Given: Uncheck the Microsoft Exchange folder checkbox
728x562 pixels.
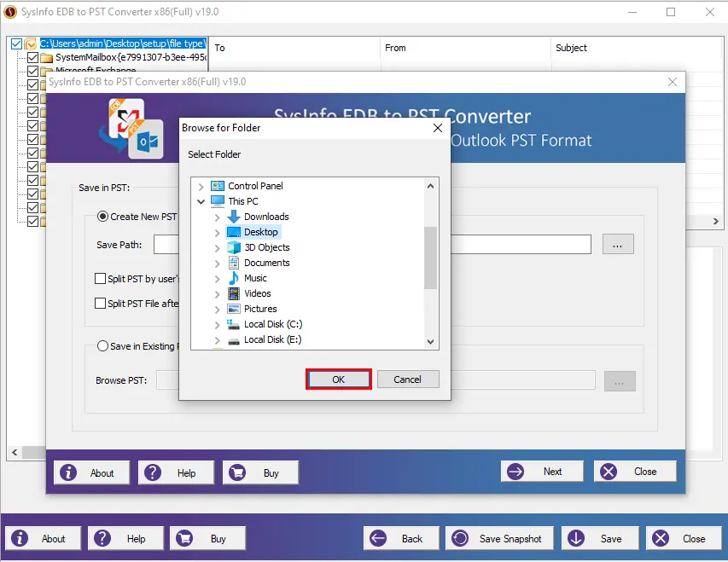Looking at the screenshot, I should 32,71.
